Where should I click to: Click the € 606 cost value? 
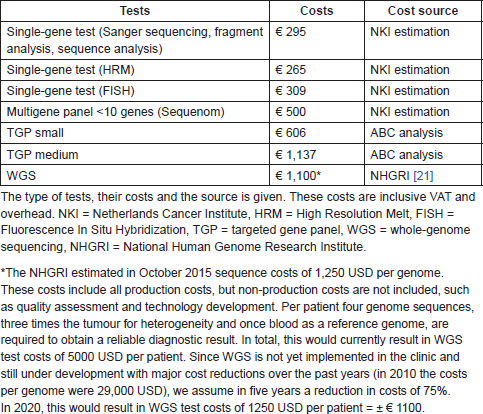pos(290,133)
